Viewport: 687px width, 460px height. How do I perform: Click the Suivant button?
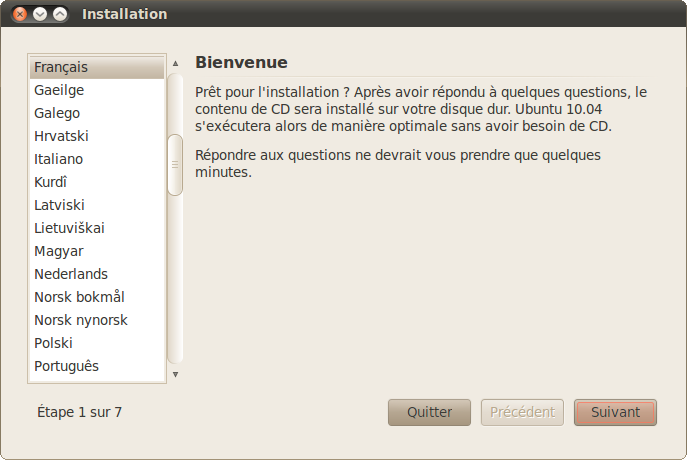[615, 412]
